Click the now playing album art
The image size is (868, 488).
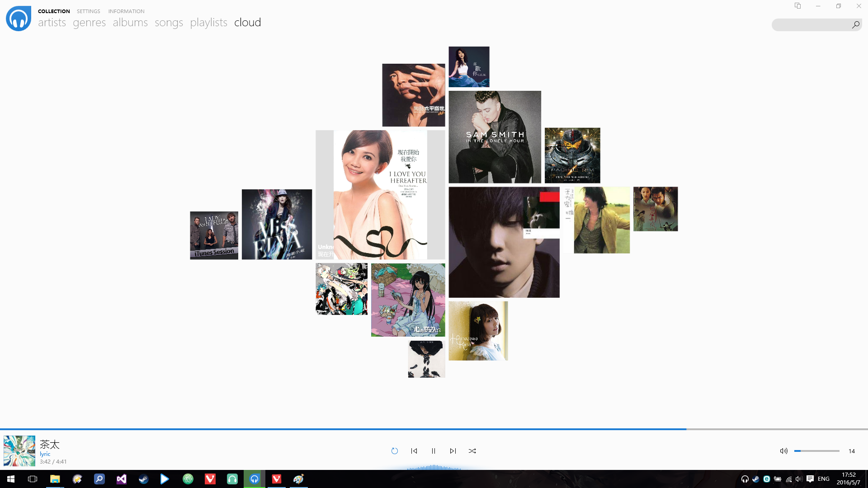[19, 451]
